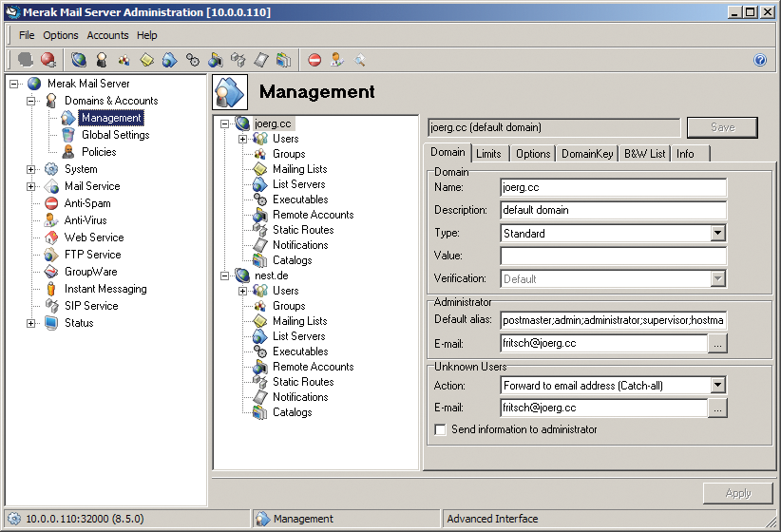This screenshot has height=532, width=781.
Task: Open the Options menu
Action: coord(60,35)
